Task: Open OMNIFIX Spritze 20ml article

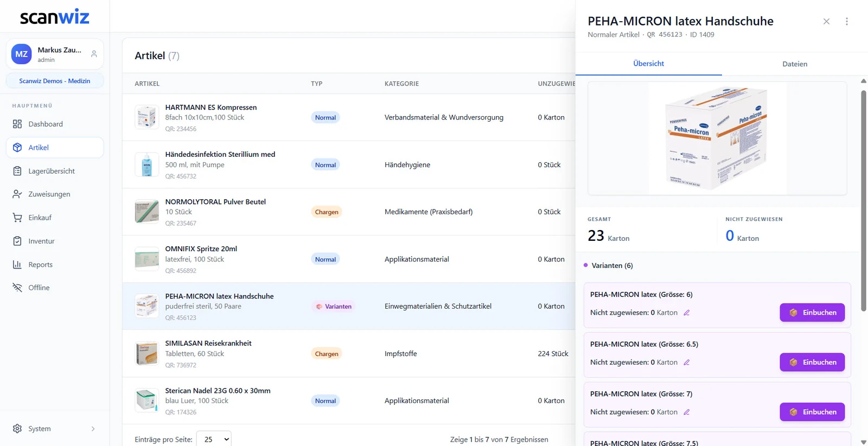Action: [x=201, y=249]
